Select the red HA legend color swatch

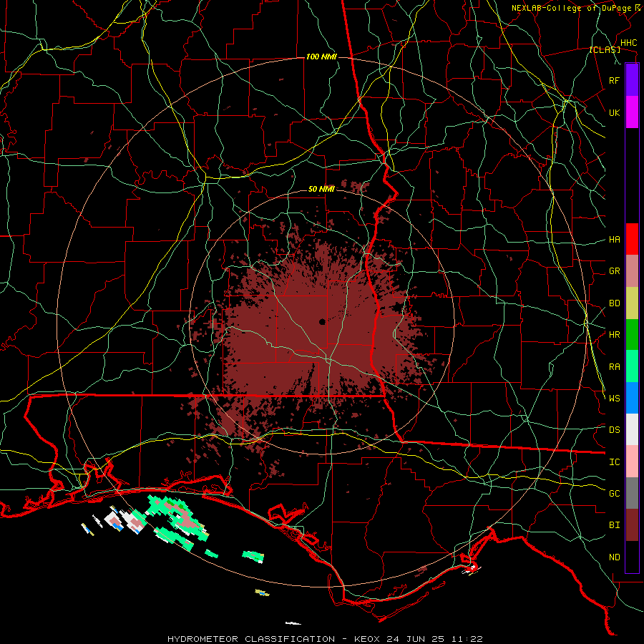[x=632, y=239]
